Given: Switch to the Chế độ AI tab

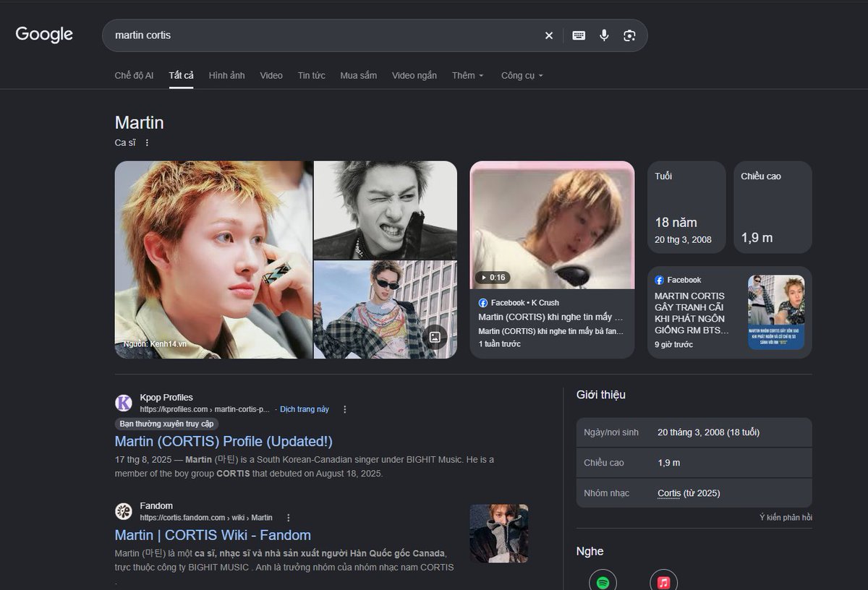Looking at the screenshot, I should click(x=134, y=75).
